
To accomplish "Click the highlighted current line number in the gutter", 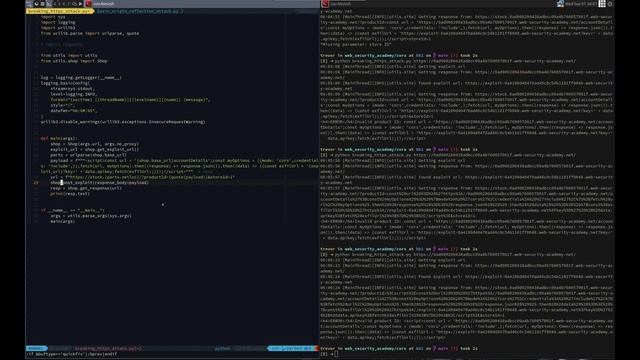I will pos(36,183).
